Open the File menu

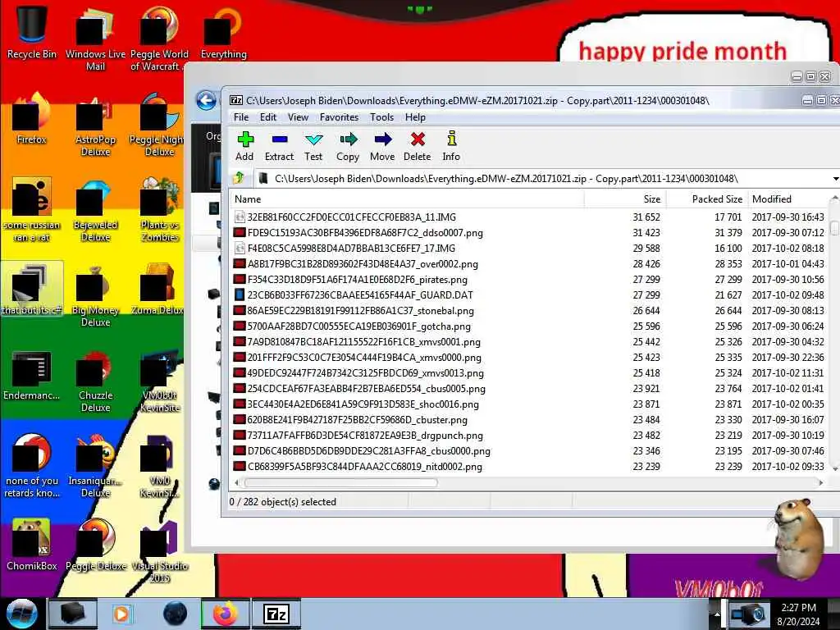[241, 117]
